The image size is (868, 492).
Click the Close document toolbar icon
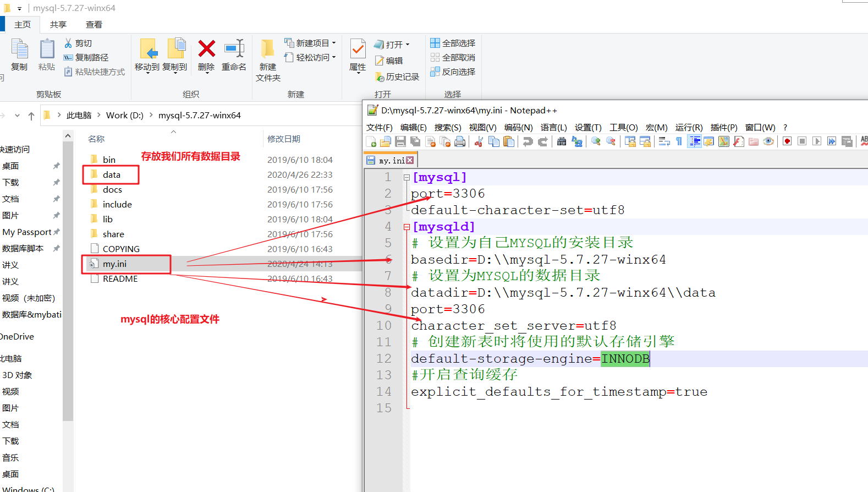click(x=431, y=142)
